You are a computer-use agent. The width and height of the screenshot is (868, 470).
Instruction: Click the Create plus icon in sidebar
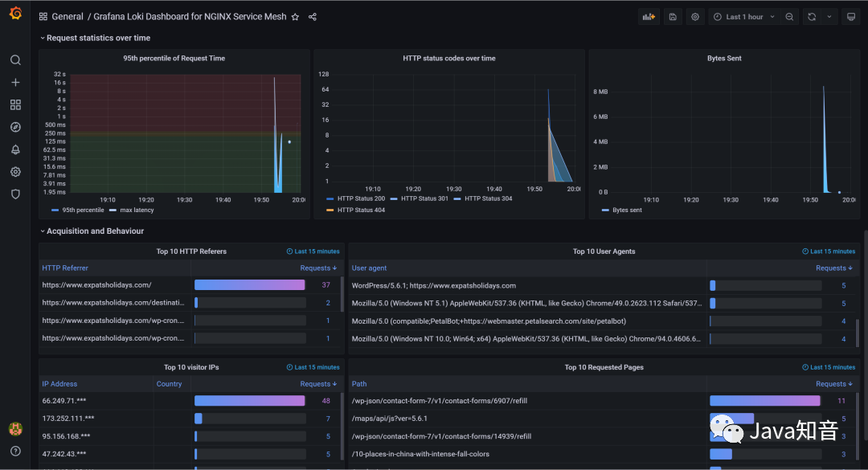click(x=15, y=83)
